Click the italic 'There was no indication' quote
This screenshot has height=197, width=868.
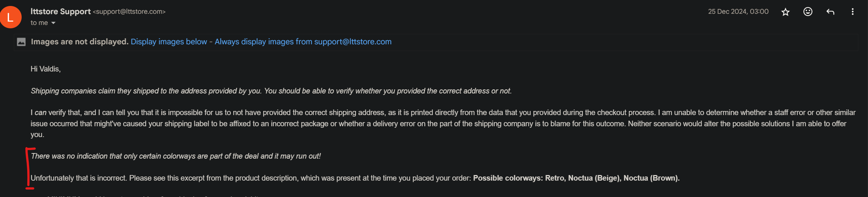click(176, 156)
